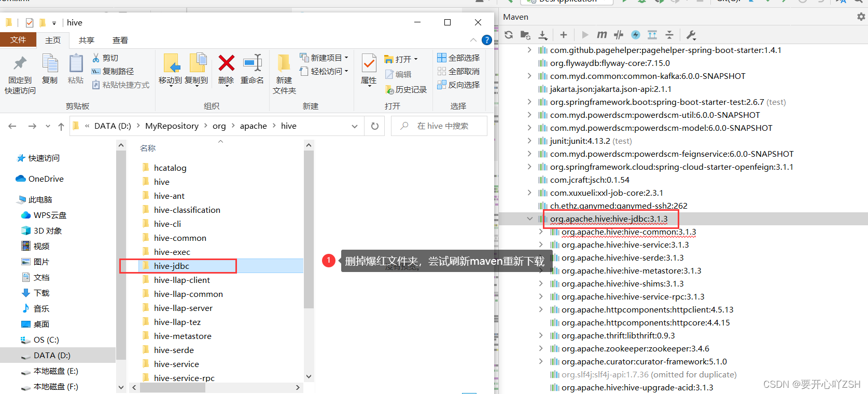The width and height of the screenshot is (868, 394).
Task: Click file list horizontal scrollbar
Action: click(173, 387)
